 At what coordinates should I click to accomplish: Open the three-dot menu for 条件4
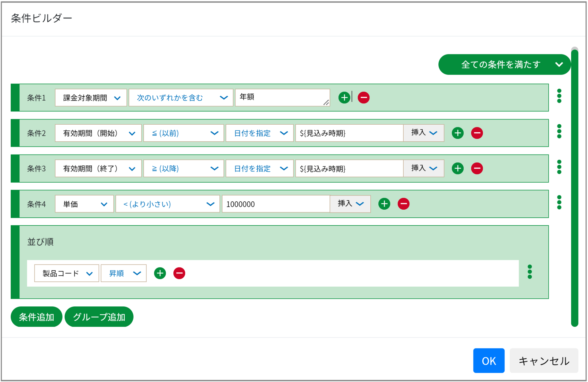click(559, 202)
